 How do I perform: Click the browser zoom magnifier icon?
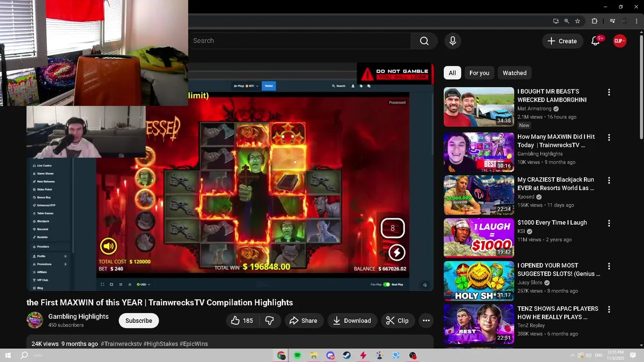tap(567, 21)
